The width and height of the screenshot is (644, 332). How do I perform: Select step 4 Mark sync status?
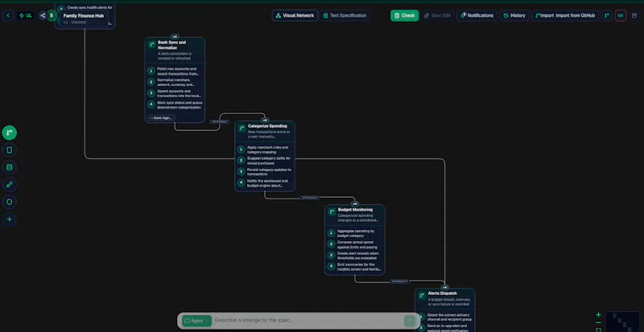pos(175,105)
